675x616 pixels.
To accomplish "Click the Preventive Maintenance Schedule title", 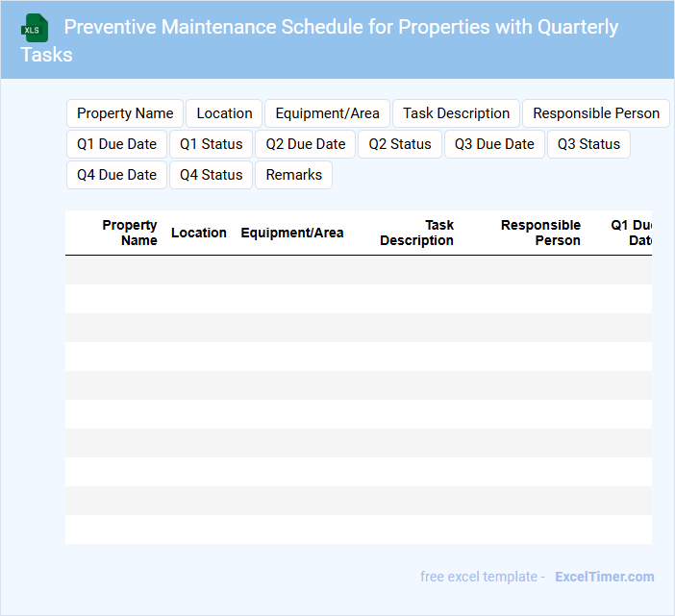I will click(x=319, y=40).
